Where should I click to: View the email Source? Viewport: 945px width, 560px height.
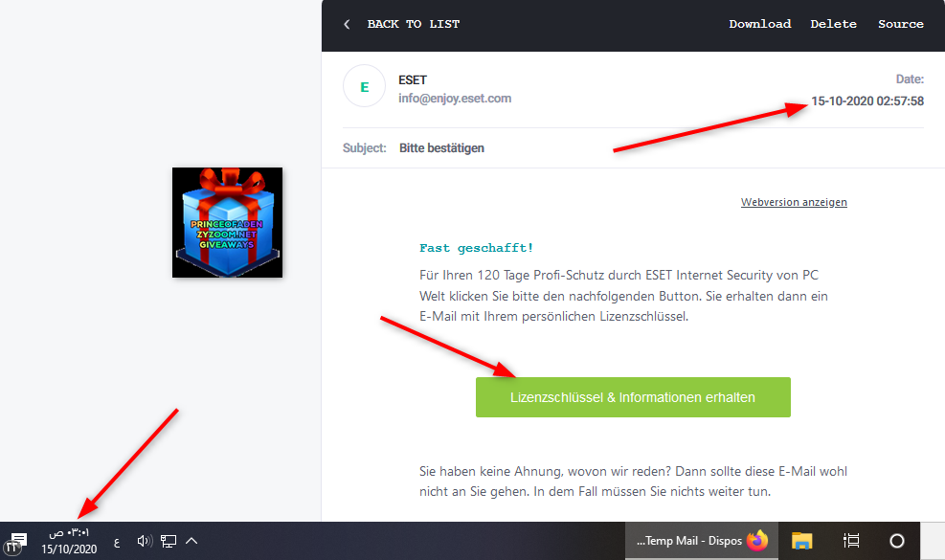[x=900, y=24]
